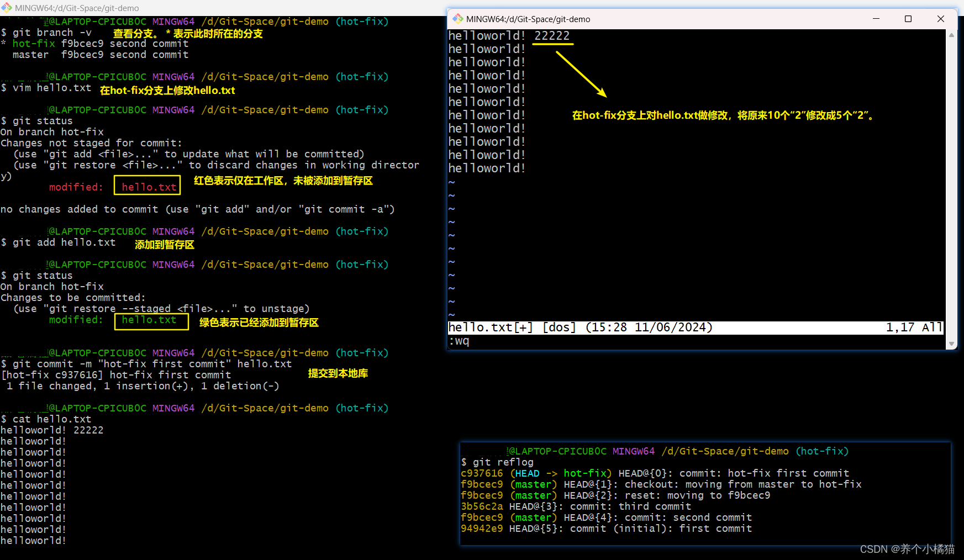Click the red 'hello.txt' modified filename
This screenshot has height=560, width=964.
click(x=149, y=187)
